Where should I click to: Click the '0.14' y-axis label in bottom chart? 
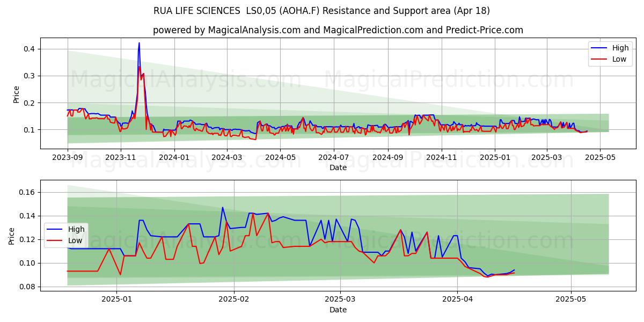tap(27, 216)
